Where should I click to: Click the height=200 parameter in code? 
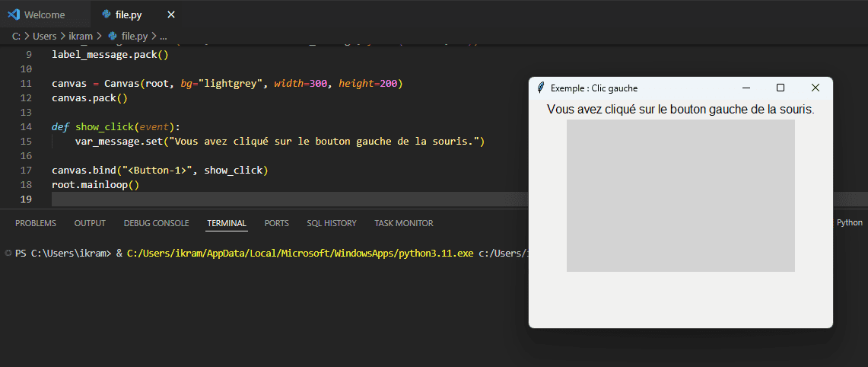pos(368,85)
